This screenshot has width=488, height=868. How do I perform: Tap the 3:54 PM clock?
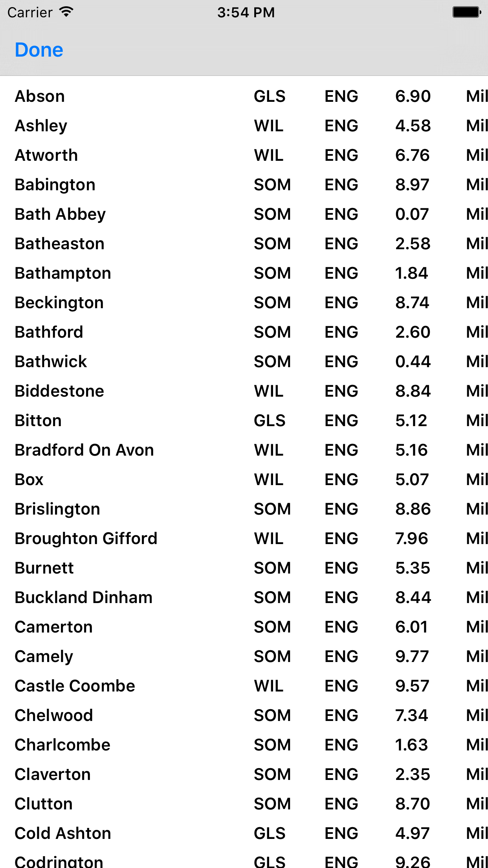click(246, 13)
